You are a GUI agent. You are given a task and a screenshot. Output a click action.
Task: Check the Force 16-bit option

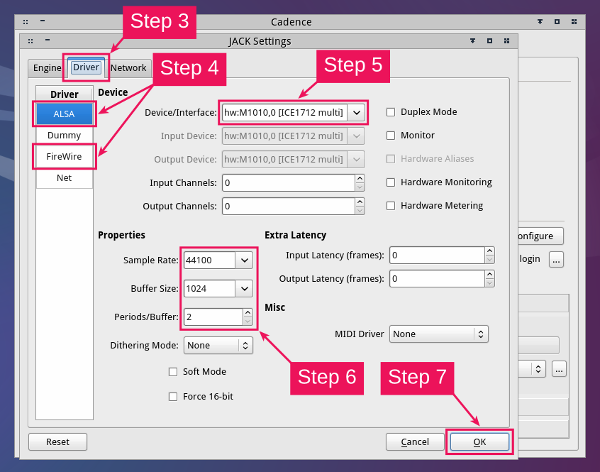[x=173, y=397]
